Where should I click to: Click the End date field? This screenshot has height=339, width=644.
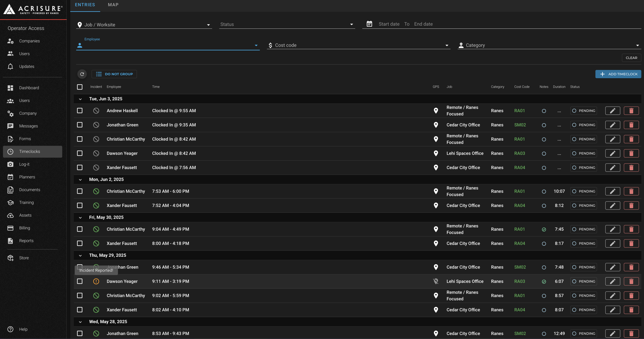tap(423, 24)
